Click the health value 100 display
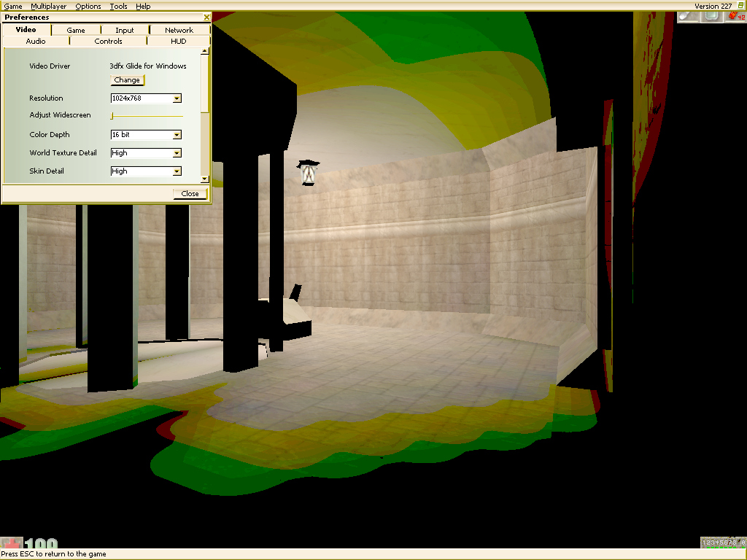747x560 pixels. point(42,543)
